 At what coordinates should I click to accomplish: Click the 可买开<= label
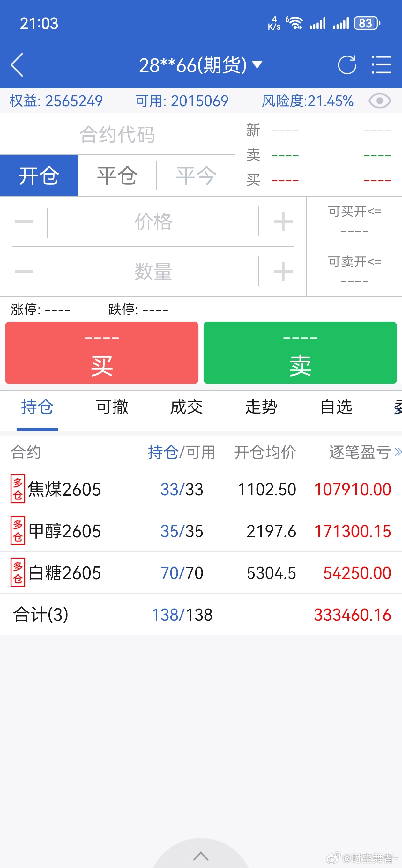[x=354, y=212]
